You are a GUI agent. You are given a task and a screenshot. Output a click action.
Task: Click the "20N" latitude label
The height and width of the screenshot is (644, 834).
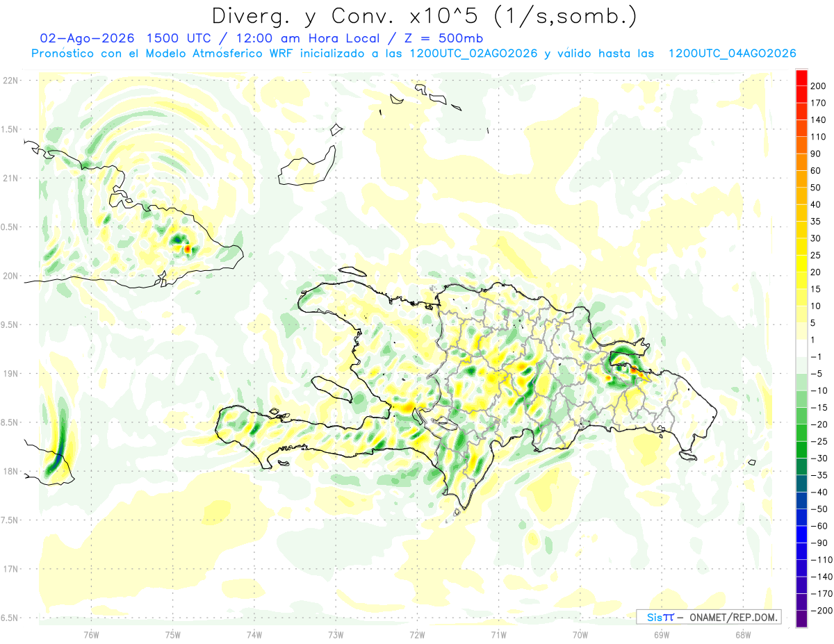coord(10,276)
